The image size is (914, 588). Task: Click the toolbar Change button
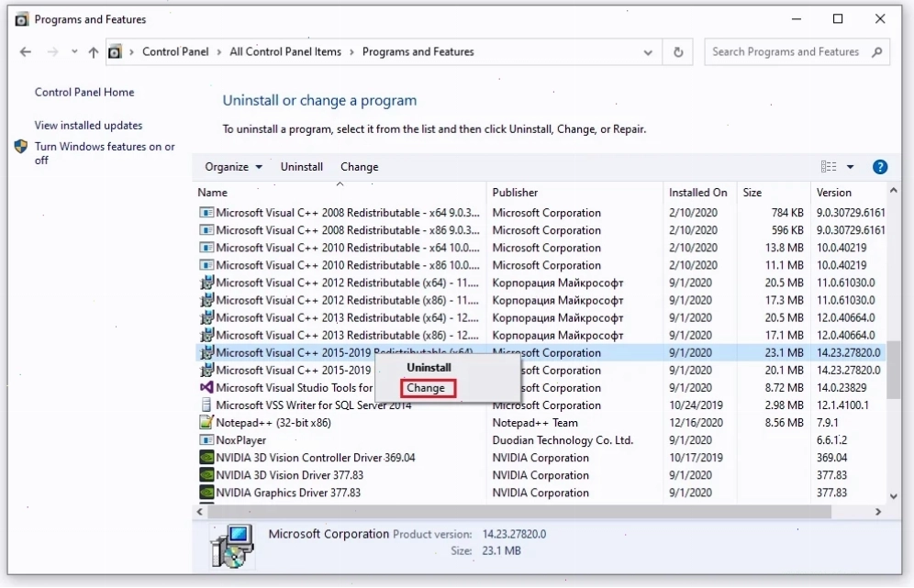359,167
